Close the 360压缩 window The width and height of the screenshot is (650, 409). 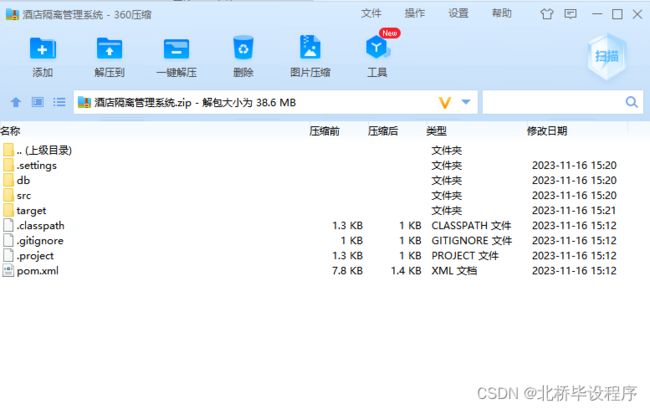click(638, 14)
